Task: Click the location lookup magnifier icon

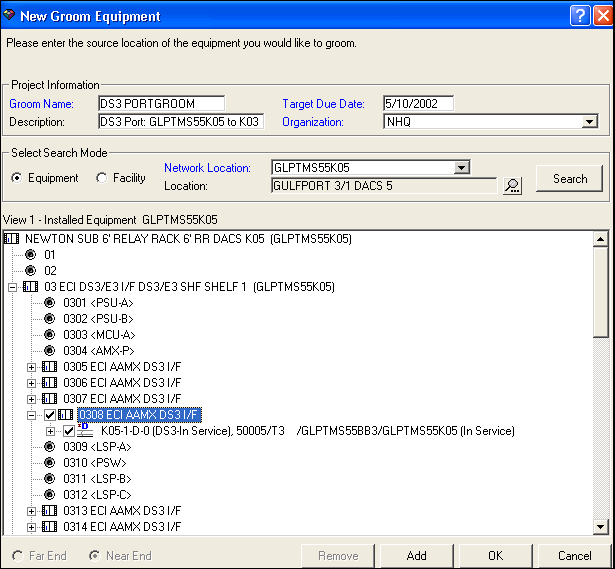Action: (512, 186)
